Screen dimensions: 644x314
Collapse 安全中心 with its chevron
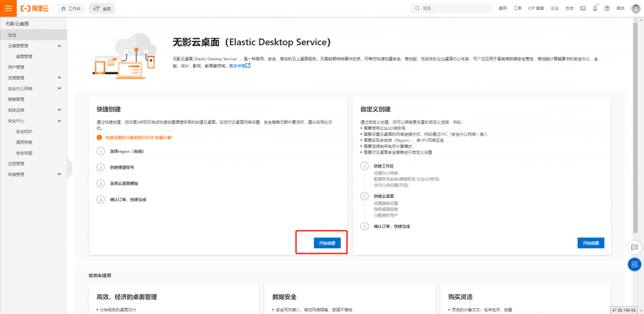(x=59, y=121)
